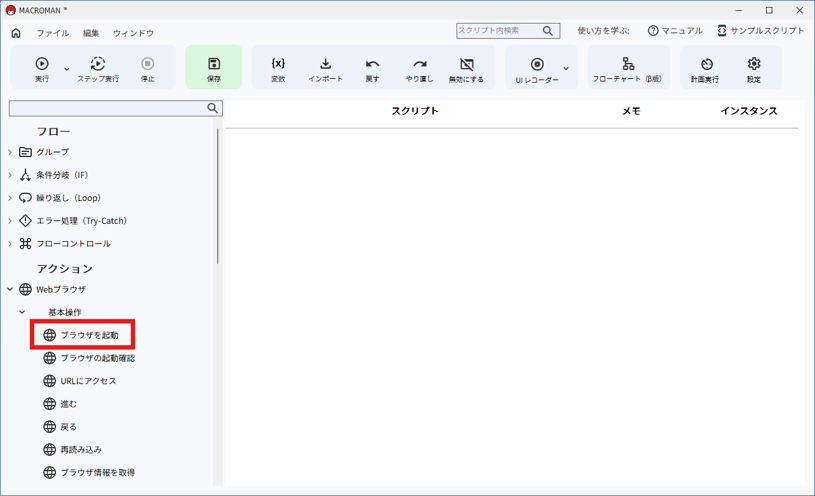
Task: Select Webブラウザ category
Action: 52,290
